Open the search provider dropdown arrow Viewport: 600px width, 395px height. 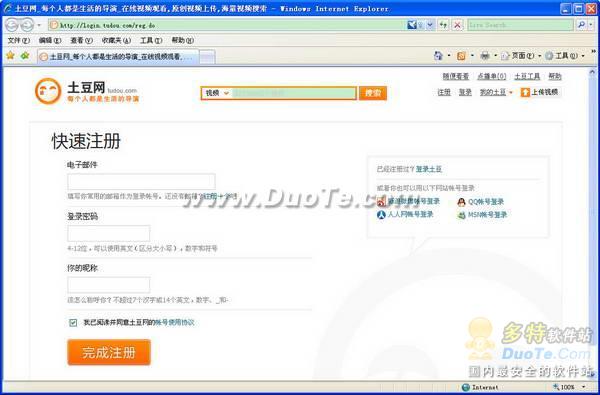[590, 25]
